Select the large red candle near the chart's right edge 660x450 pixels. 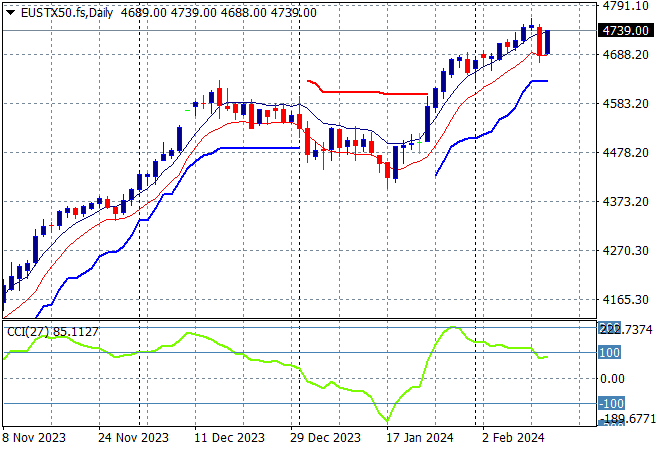click(540, 42)
